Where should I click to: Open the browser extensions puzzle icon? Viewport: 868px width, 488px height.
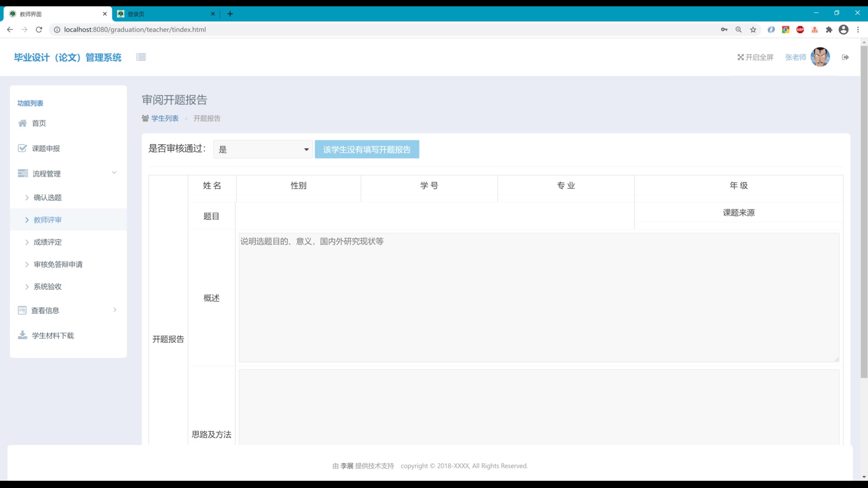[829, 30]
